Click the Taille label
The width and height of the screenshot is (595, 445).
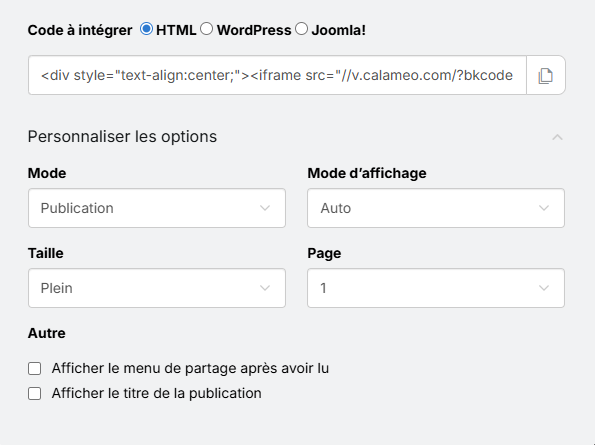(x=46, y=253)
